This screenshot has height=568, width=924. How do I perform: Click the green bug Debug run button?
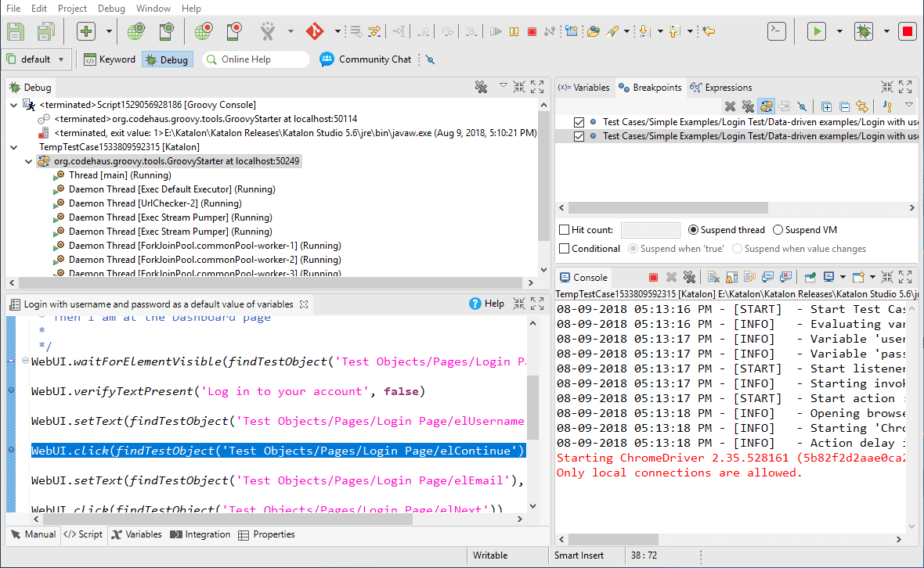864,31
